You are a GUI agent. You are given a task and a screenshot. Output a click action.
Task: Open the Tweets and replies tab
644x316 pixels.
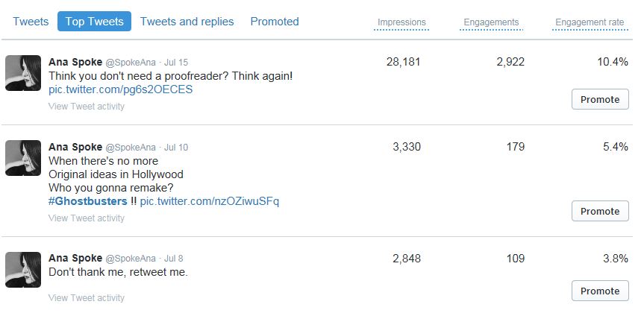point(187,22)
